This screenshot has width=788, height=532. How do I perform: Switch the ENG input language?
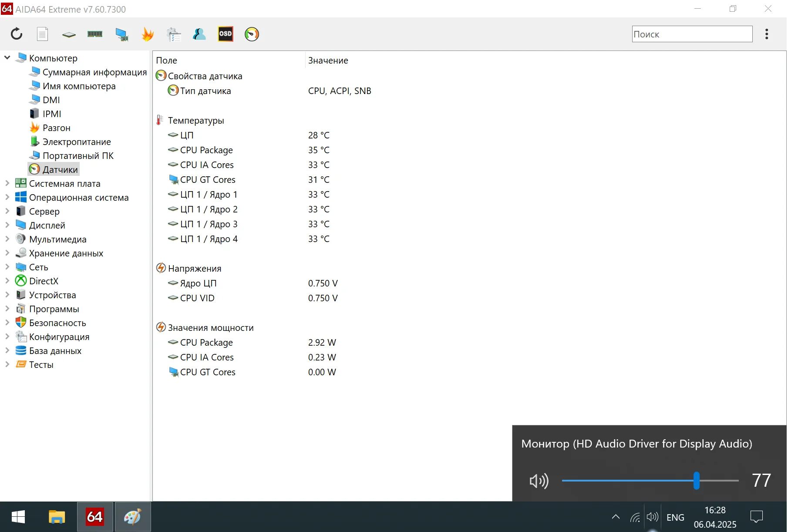point(675,517)
